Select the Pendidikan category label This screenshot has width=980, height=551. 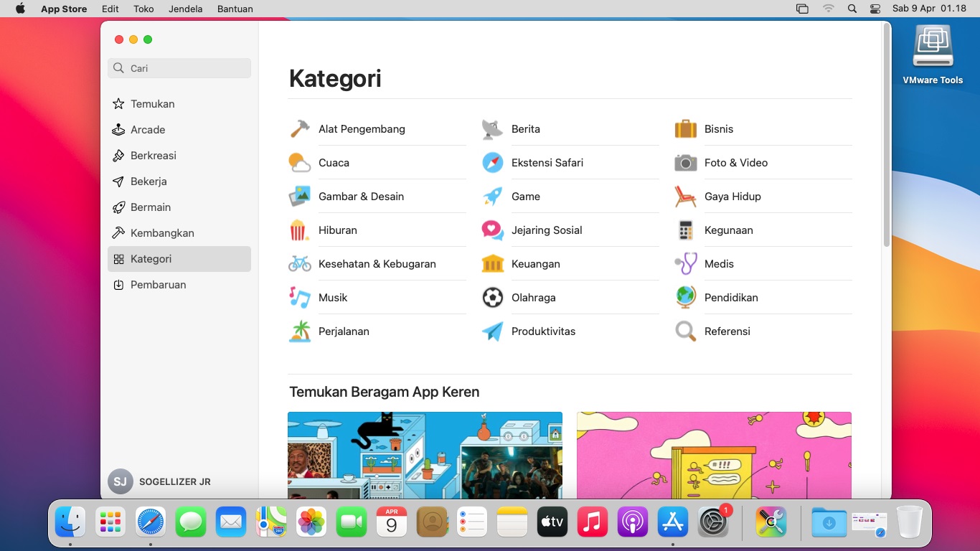[731, 298]
